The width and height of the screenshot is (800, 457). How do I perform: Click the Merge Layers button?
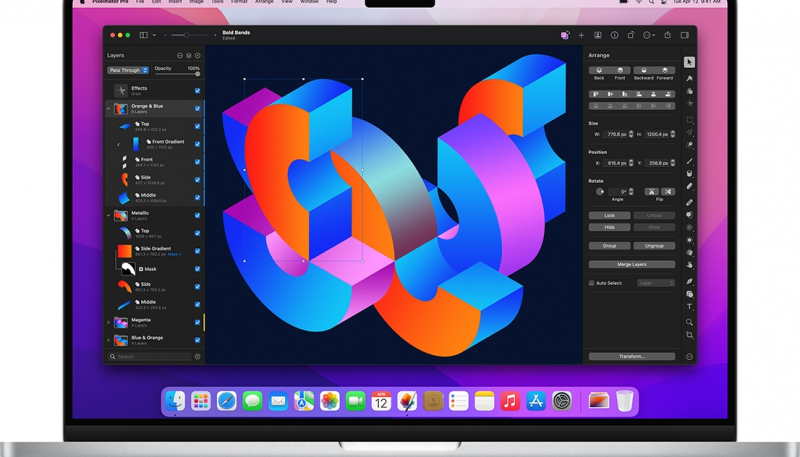tap(631, 264)
